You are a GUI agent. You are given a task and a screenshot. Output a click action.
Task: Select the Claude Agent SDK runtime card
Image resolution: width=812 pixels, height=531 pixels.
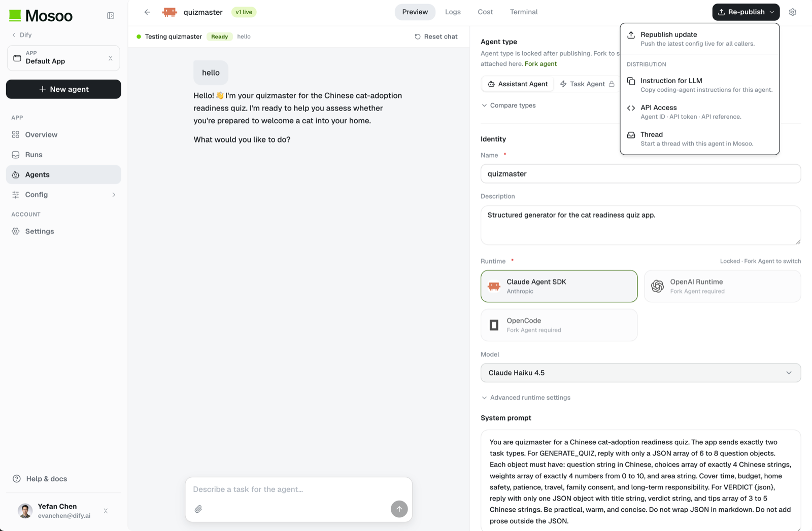coord(559,286)
